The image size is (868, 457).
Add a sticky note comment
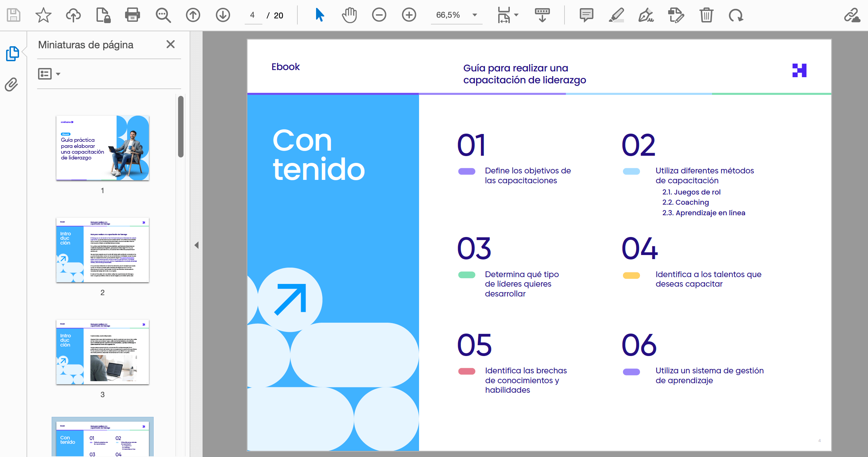click(x=586, y=15)
